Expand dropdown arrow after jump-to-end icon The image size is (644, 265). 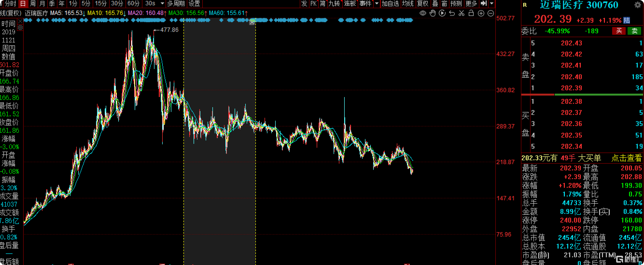[x=491, y=4]
